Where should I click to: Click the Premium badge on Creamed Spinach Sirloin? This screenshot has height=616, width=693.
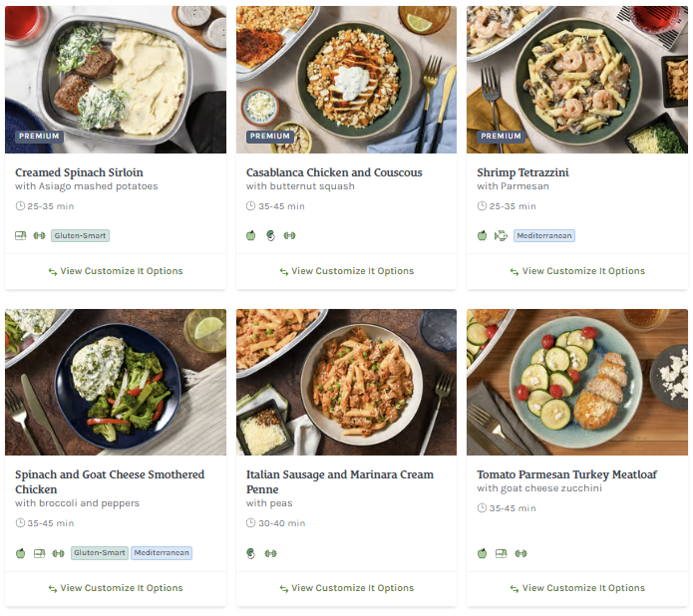(39, 137)
